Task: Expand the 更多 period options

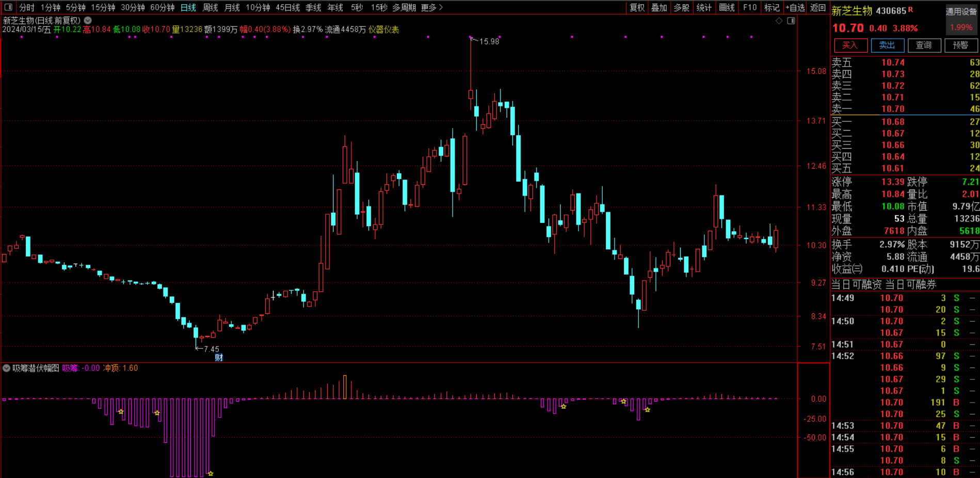Action: 432,7
